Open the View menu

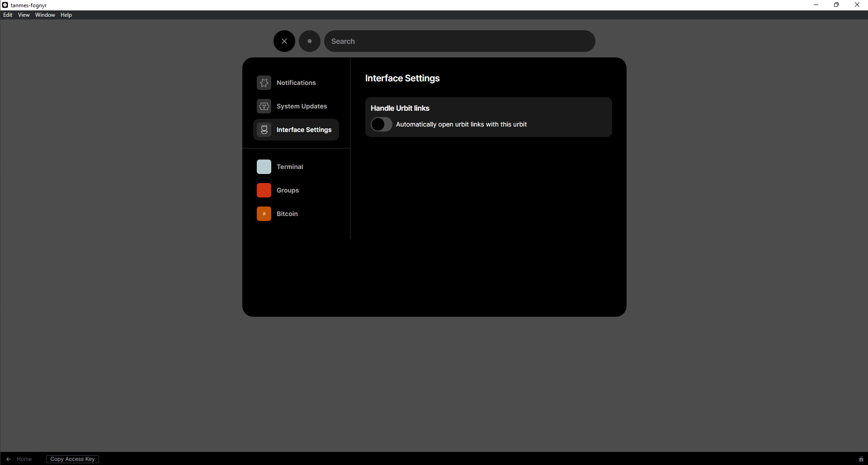click(x=24, y=15)
